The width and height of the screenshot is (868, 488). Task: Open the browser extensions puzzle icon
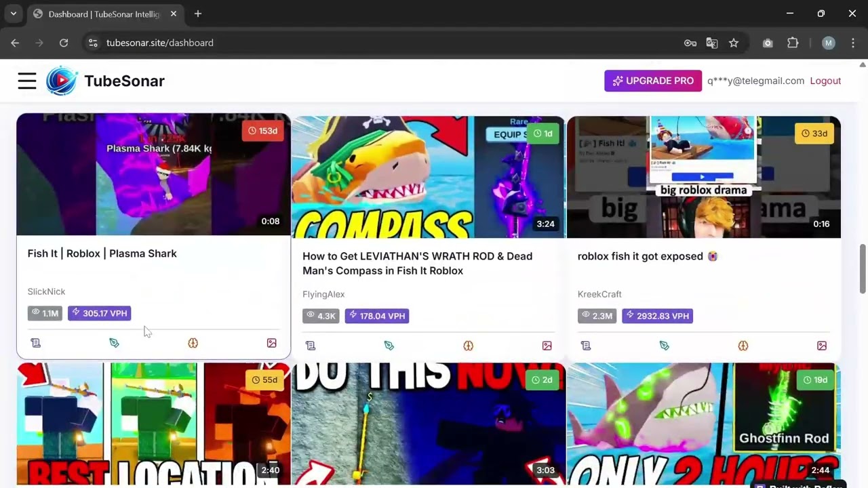click(x=793, y=43)
